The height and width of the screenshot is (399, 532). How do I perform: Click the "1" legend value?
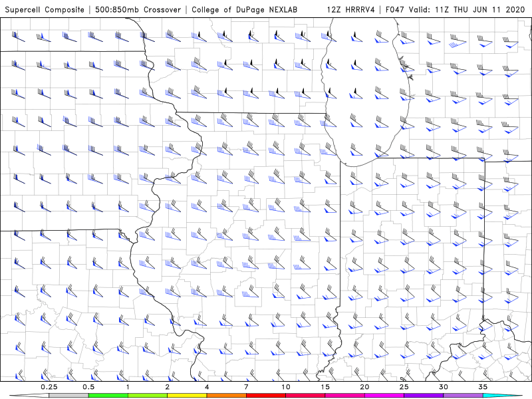128,387
